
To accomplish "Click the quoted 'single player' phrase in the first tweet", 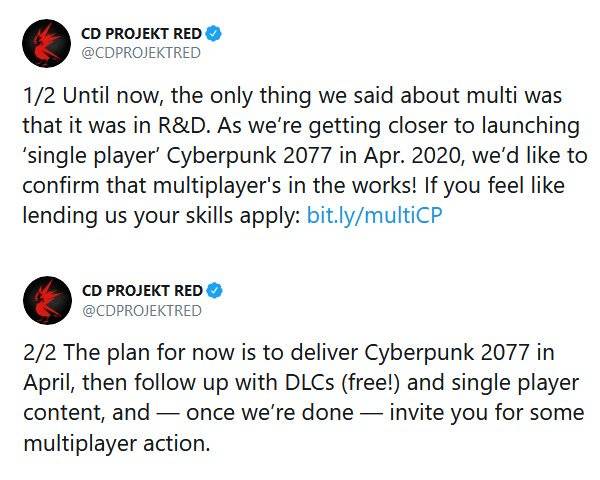I will click(85, 159).
